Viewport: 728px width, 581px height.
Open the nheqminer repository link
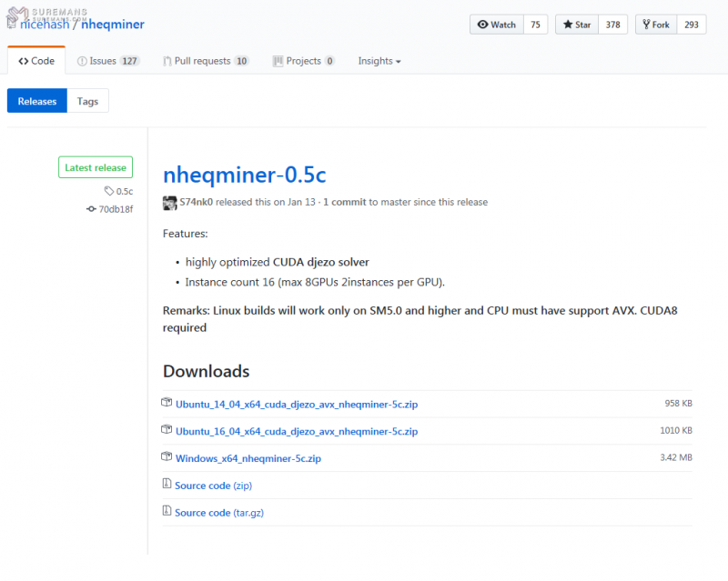pos(113,25)
